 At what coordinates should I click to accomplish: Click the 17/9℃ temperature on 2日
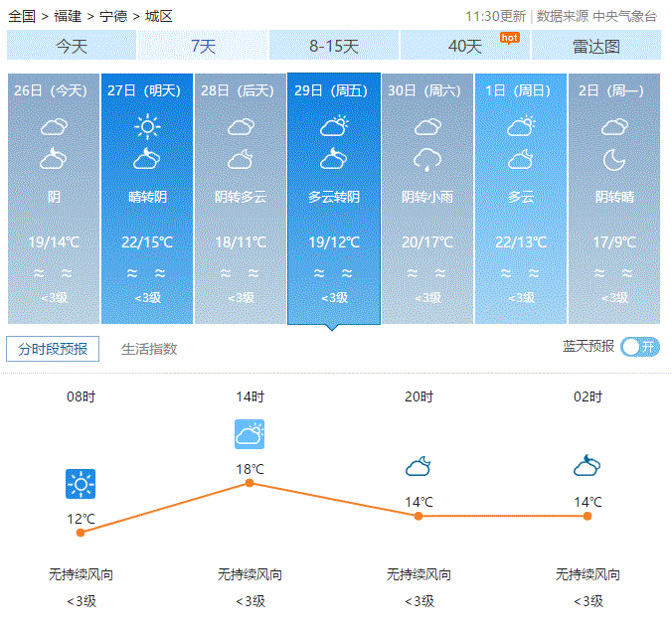pos(614,242)
